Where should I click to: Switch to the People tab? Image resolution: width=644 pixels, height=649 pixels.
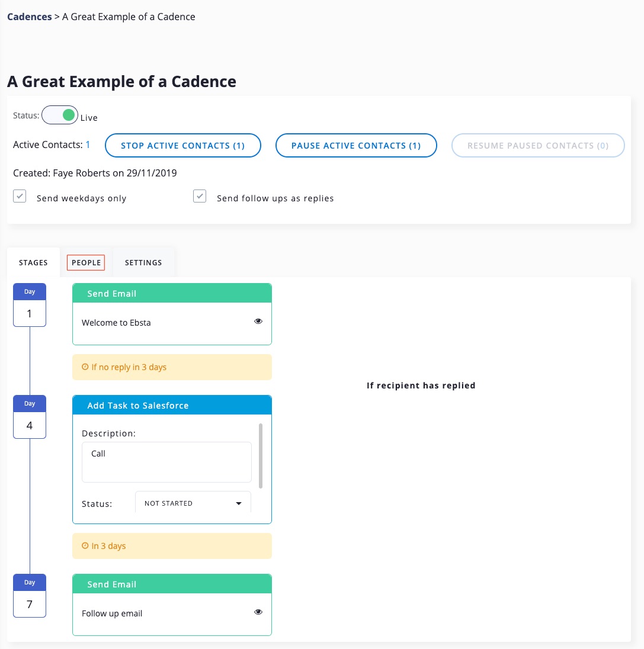click(x=86, y=262)
